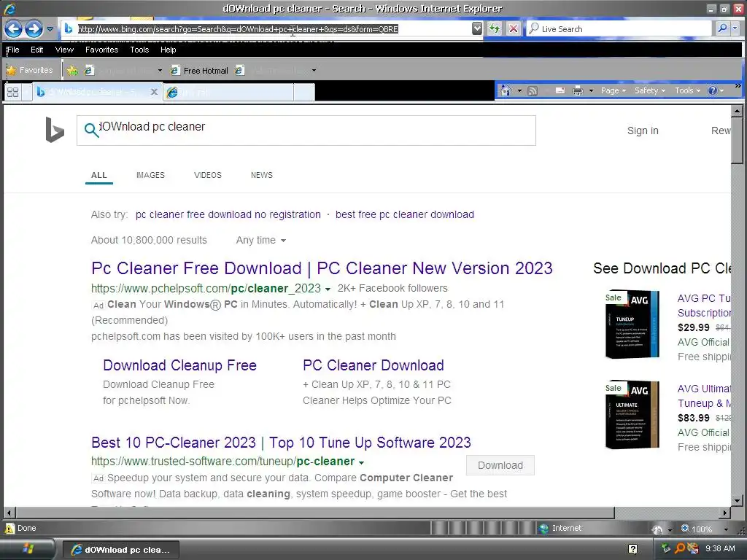Open the Download Cleanup Free sublink
The height and width of the screenshot is (560, 747).
[179, 365]
